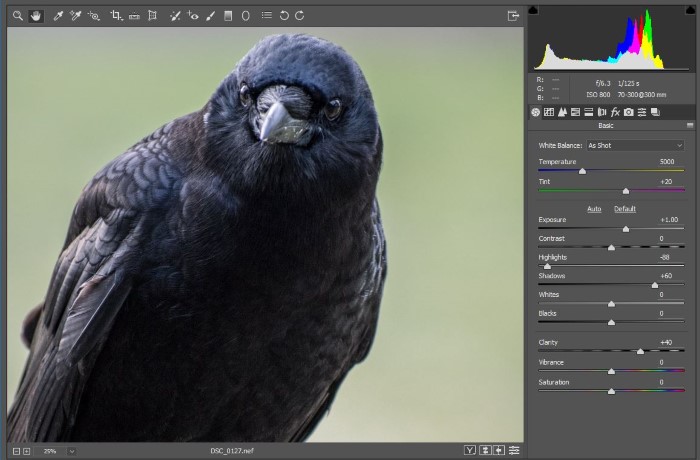Toggle full screen mode button
Screen dimensions: 700x460
click(513, 16)
